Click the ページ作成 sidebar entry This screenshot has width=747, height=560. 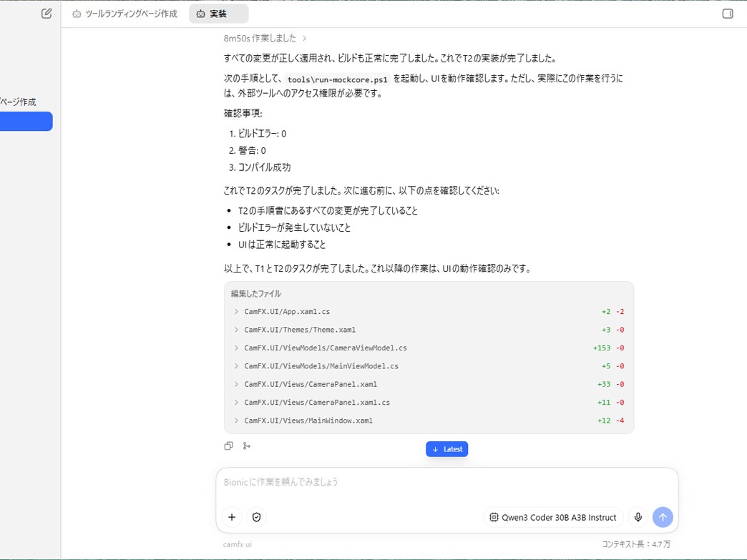point(18,102)
